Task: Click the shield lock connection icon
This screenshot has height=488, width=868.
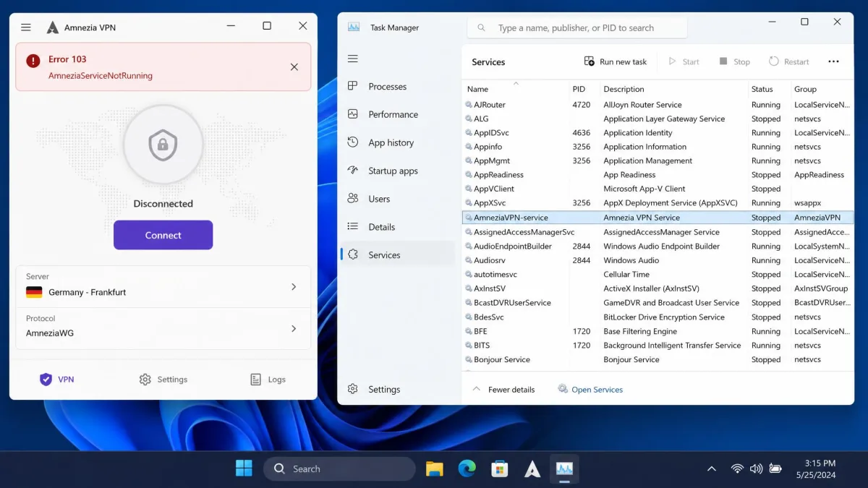Action: click(x=163, y=146)
